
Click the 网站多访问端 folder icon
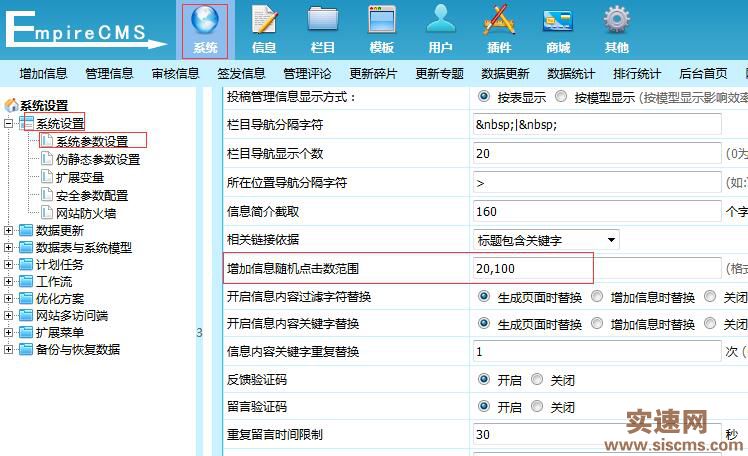point(26,315)
